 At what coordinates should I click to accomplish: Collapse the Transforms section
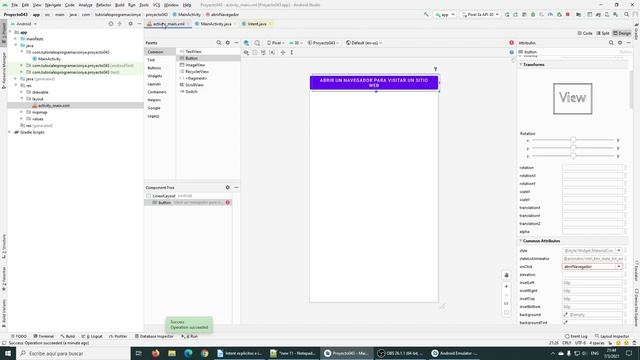[521, 64]
